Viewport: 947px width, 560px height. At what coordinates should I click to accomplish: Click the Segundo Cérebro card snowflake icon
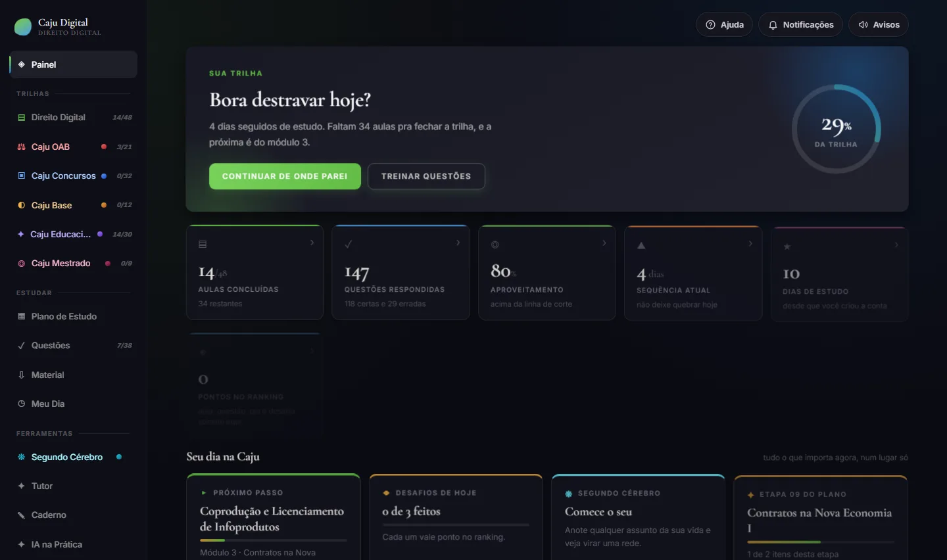point(569,494)
